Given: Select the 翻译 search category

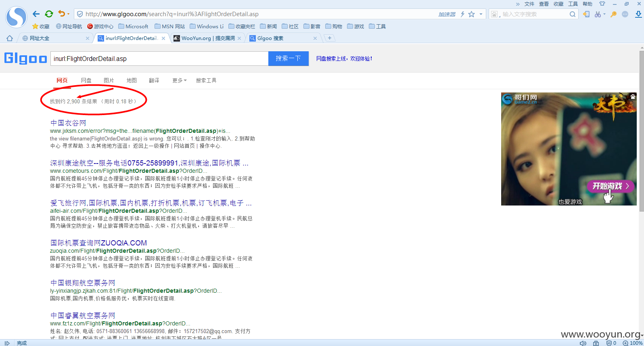Looking at the screenshot, I should 154,80.
